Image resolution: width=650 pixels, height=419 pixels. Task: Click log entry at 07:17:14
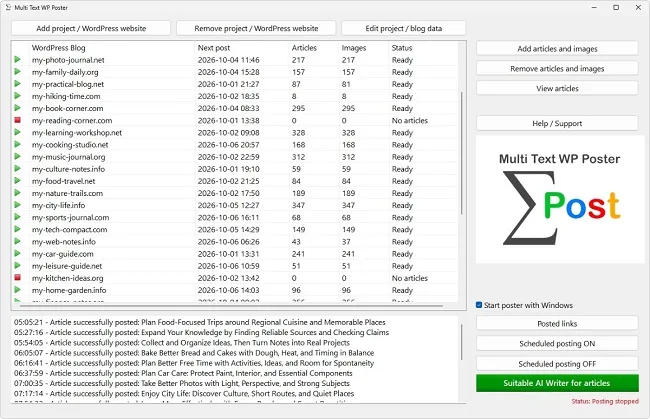pos(184,393)
